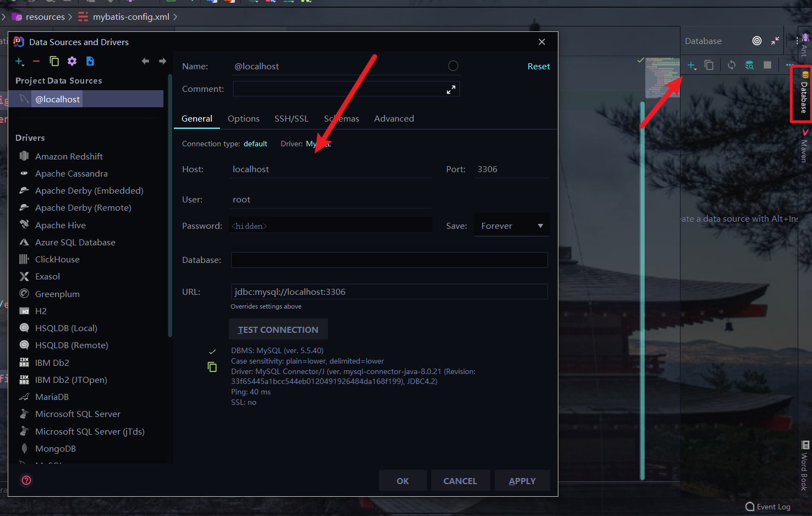Go back with left arrow

point(145,61)
